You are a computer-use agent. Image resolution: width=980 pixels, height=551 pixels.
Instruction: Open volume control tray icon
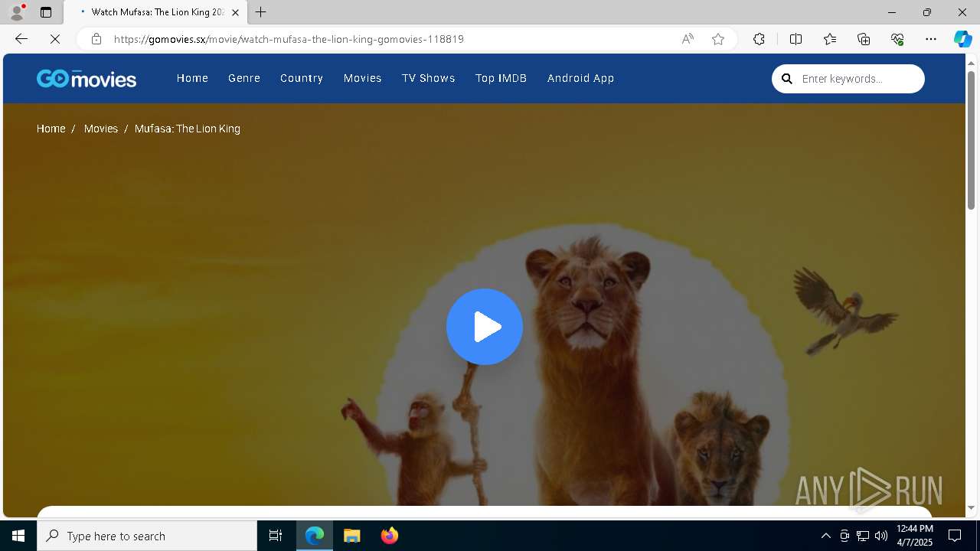pos(881,536)
